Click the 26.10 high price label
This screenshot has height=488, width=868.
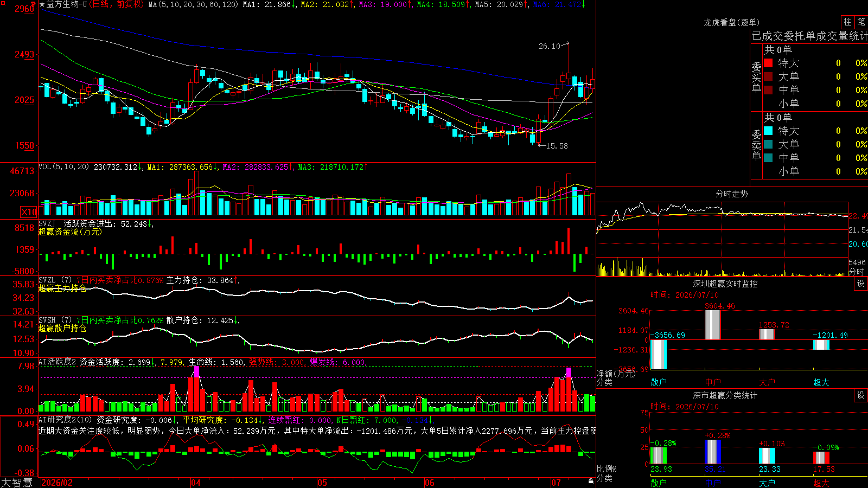(550, 46)
